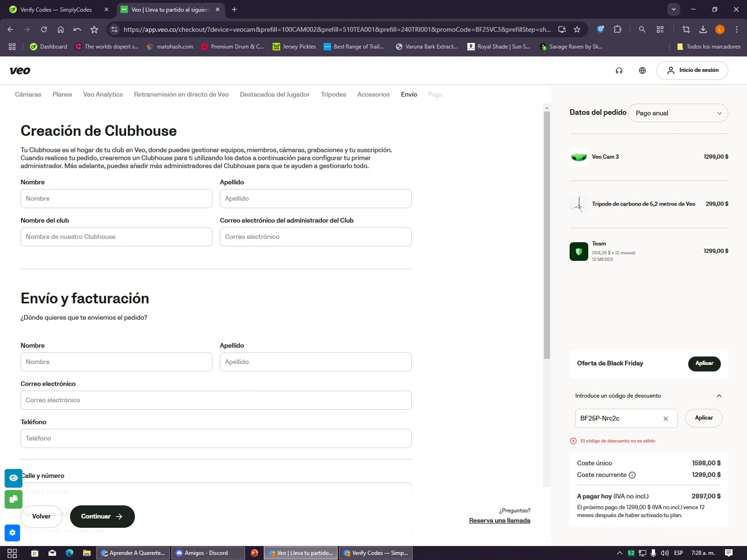Reload the current page
This screenshot has height=560, width=747.
tap(44, 29)
